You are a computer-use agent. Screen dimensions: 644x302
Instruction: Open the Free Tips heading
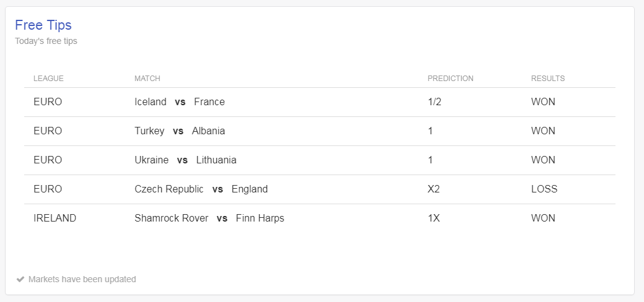[43, 25]
